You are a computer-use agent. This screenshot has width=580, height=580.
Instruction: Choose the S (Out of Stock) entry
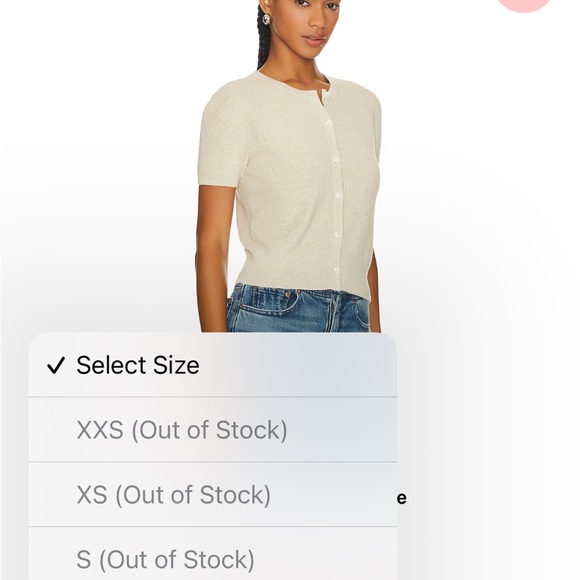tap(213, 554)
